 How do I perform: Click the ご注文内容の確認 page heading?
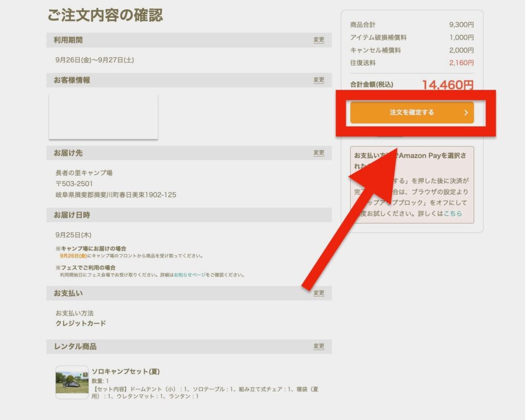click(105, 15)
